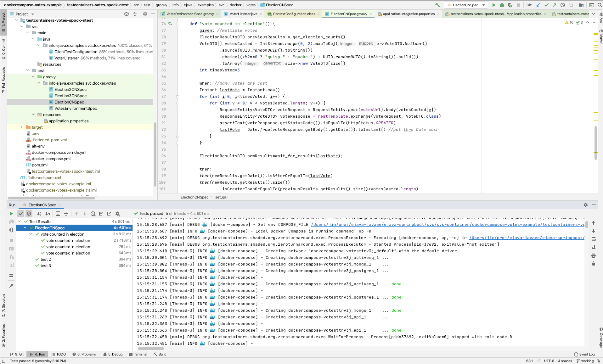Run test from gutter beside line 76
603x364 pixels.
pyautogui.click(x=170, y=24)
